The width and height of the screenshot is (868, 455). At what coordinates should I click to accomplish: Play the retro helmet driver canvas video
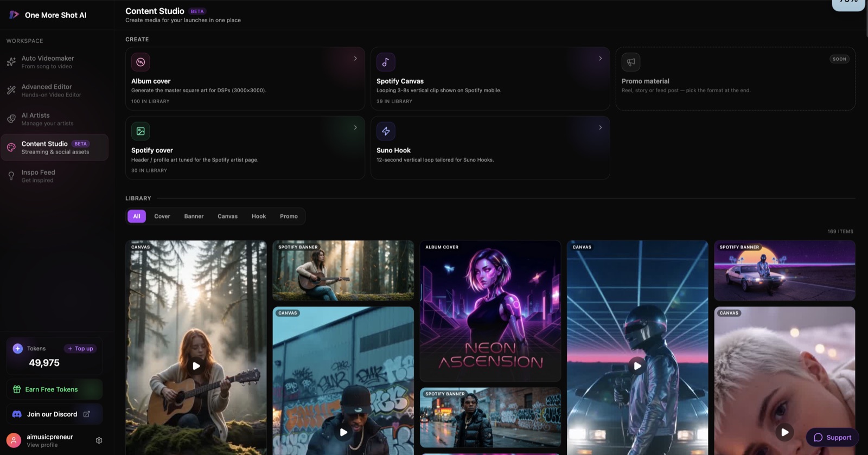pyautogui.click(x=637, y=366)
